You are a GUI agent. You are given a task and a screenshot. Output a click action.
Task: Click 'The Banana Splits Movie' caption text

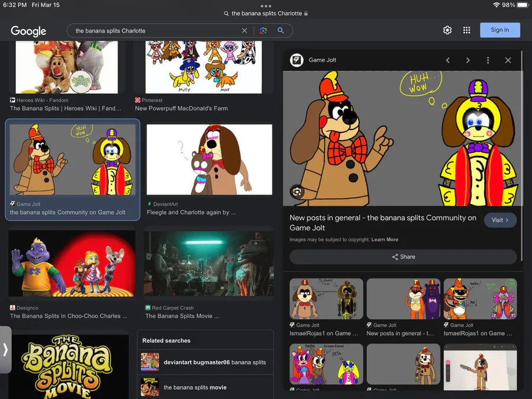tap(182, 316)
